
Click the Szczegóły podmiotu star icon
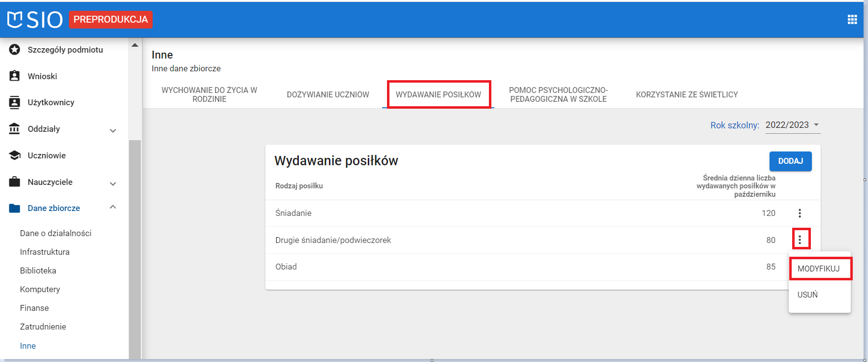(15, 50)
